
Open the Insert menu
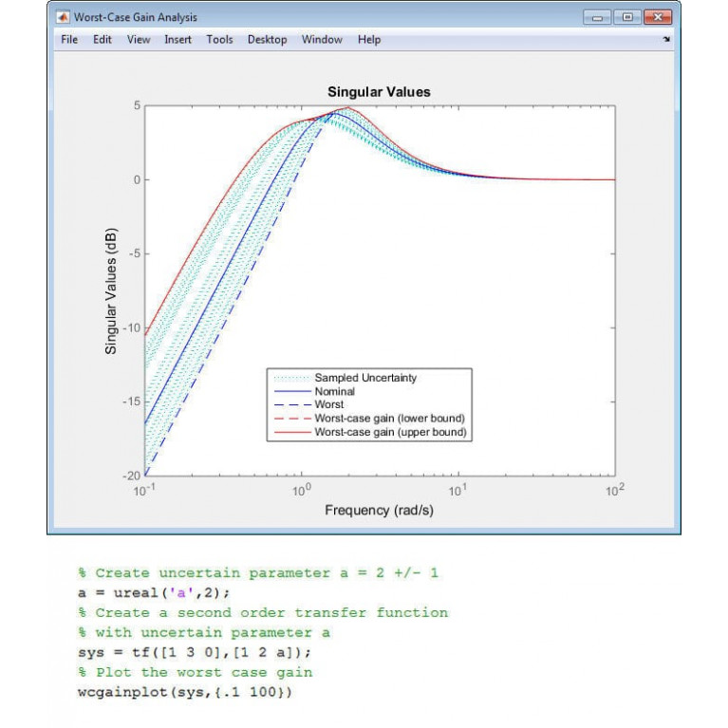pyautogui.click(x=177, y=40)
